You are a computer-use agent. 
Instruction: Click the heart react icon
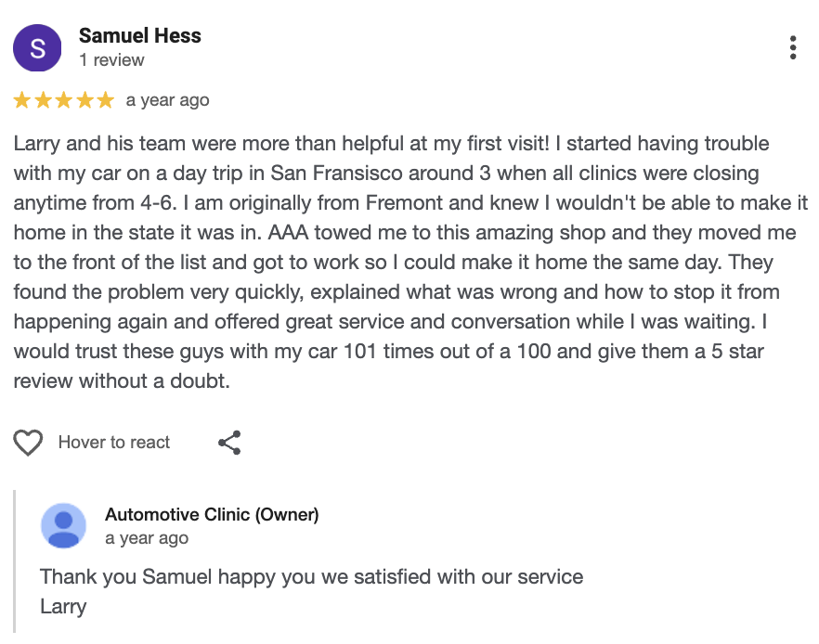pyautogui.click(x=28, y=443)
